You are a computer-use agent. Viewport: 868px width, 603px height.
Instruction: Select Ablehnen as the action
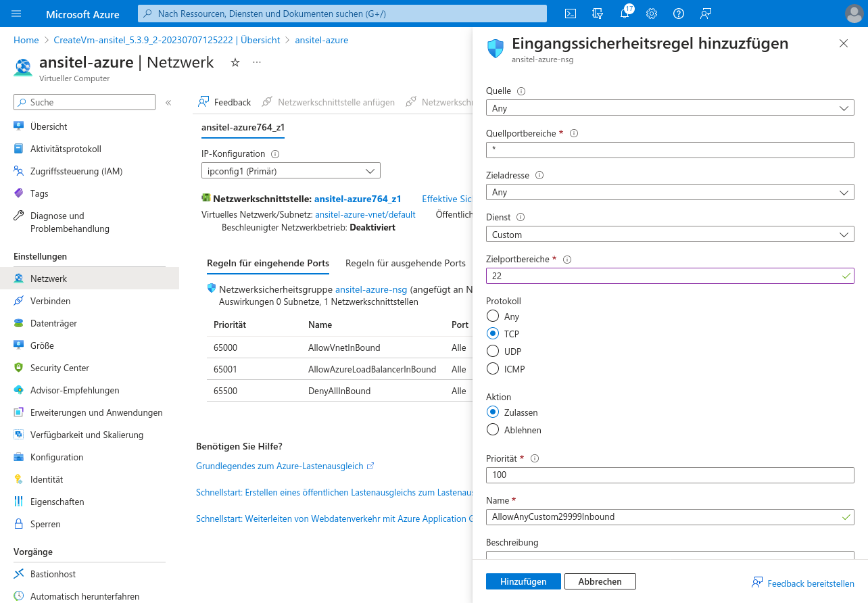click(x=493, y=430)
